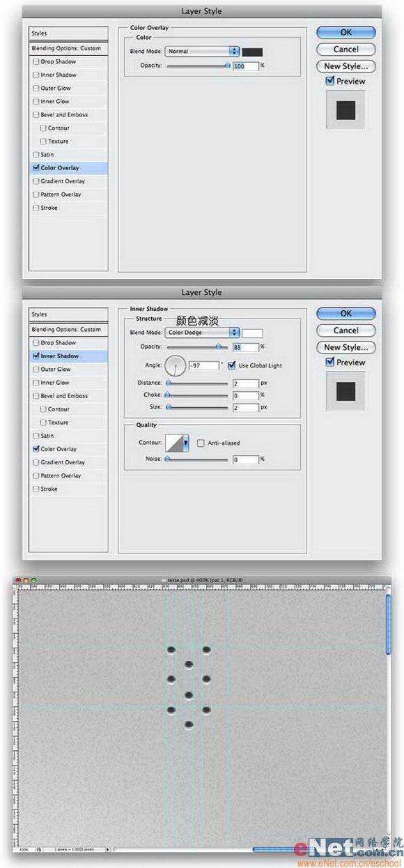Screen dimensions: 404x868
Task: Click the angle dial in Inner Shadow
Action: (176, 365)
